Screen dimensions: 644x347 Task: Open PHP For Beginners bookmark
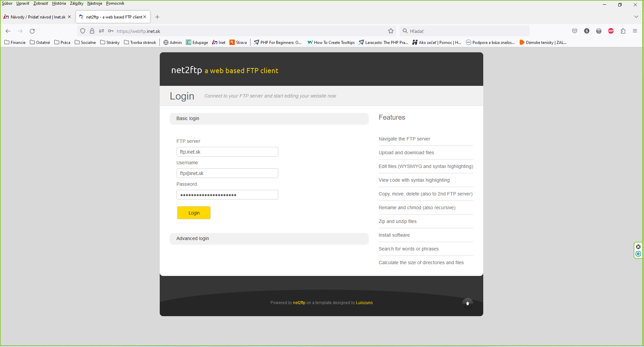(x=278, y=43)
